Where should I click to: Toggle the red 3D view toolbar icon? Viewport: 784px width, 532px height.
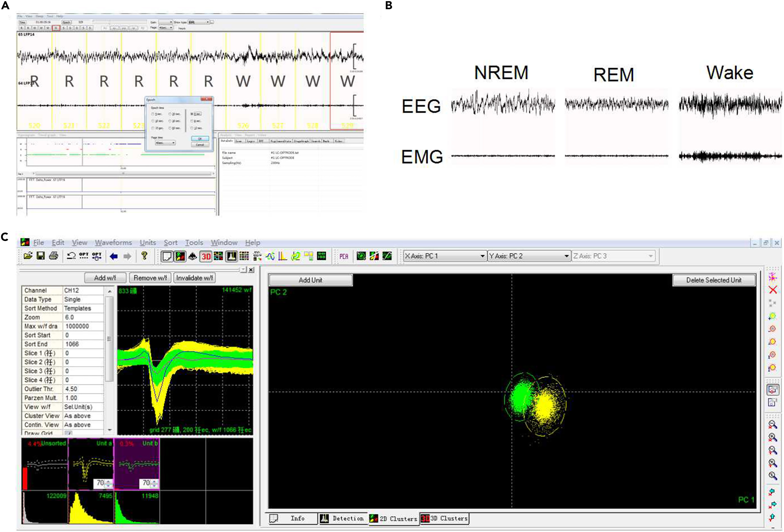pyautogui.click(x=206, y=257)
